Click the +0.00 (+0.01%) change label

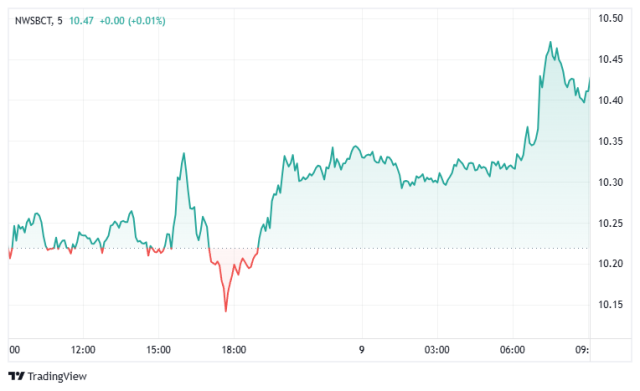(132, 21)
